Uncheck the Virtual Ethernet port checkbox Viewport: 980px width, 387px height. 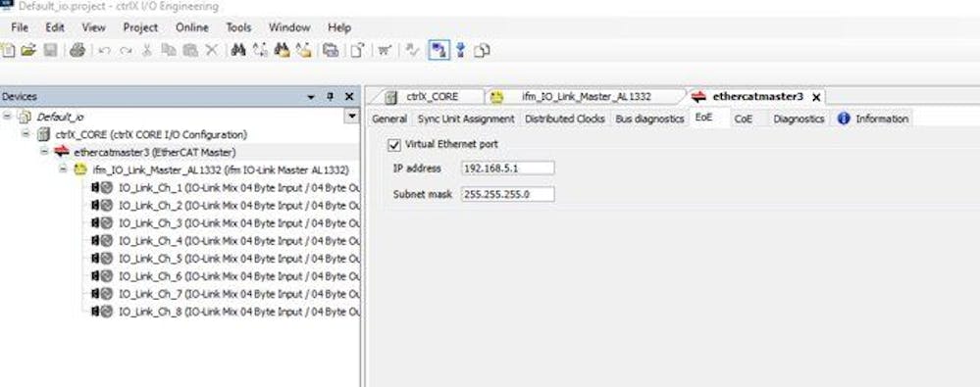point(394,144)
